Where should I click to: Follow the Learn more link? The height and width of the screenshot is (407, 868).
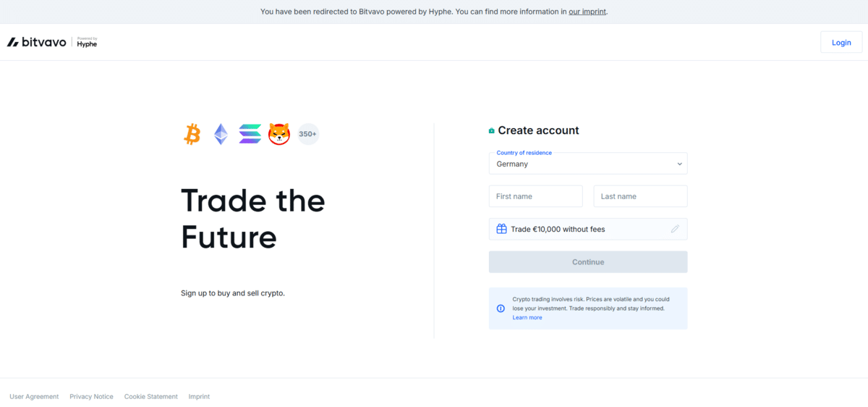tap(527, 318)
